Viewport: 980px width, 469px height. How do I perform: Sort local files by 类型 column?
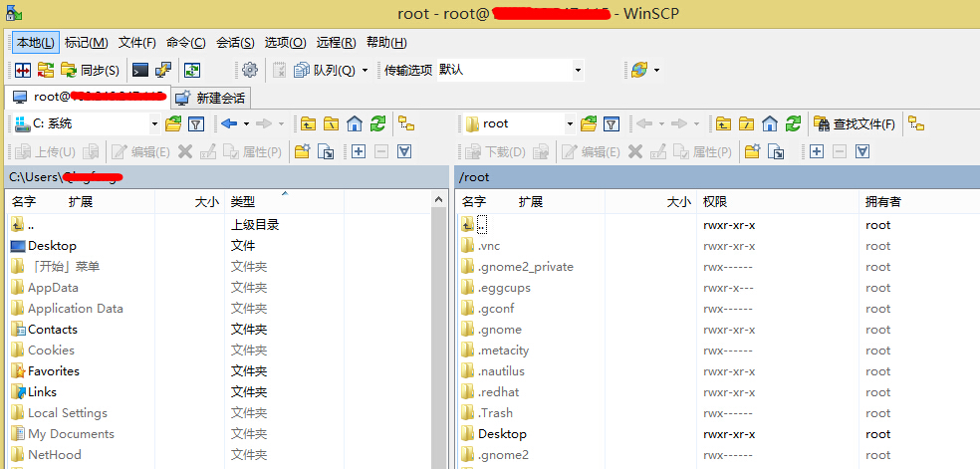click(285, 202)
